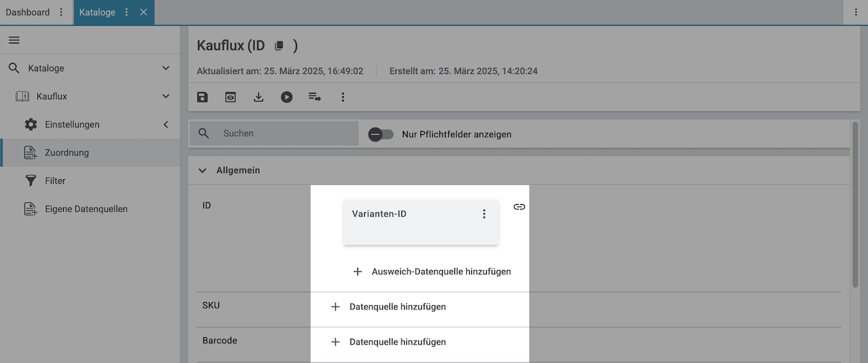Open the toolbar three-dot more menu
This screenshot has width=868, height=363.
click(343, 97)
